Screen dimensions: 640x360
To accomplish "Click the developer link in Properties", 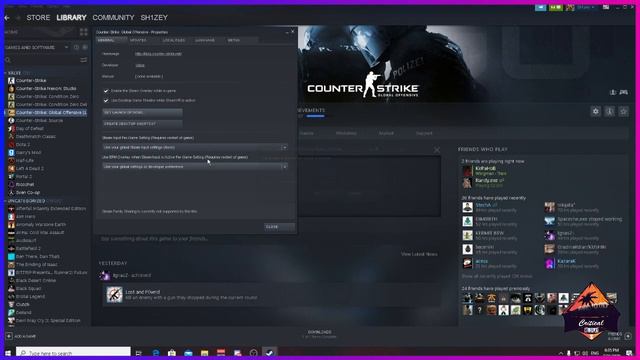I will pos(140,65).
